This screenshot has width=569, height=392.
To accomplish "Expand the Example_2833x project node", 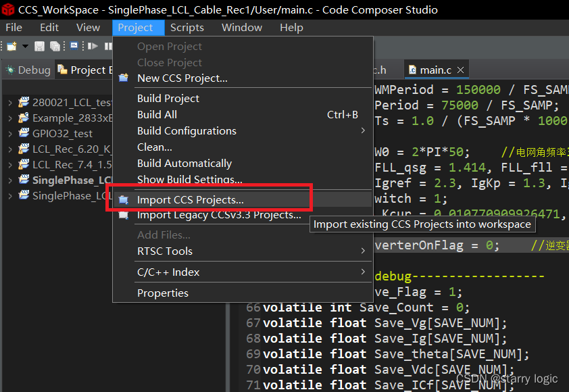I will (10, 118).
